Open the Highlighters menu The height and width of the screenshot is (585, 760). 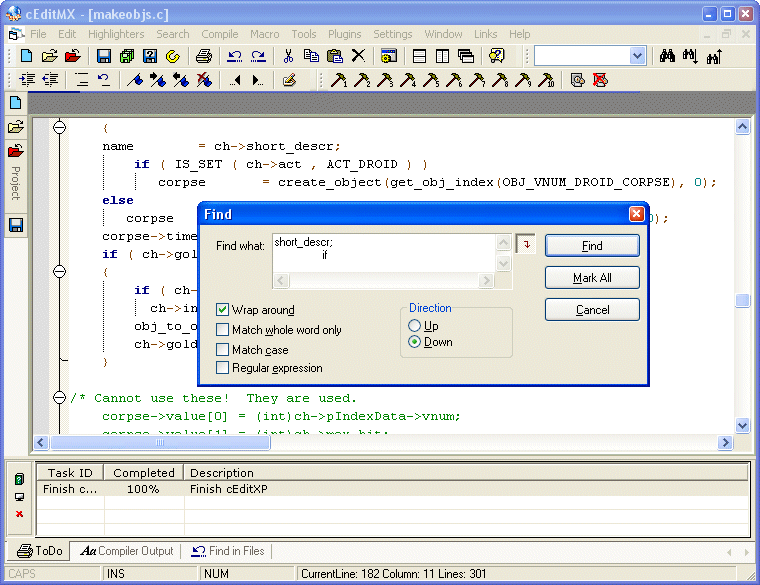(x=116, y=34)
